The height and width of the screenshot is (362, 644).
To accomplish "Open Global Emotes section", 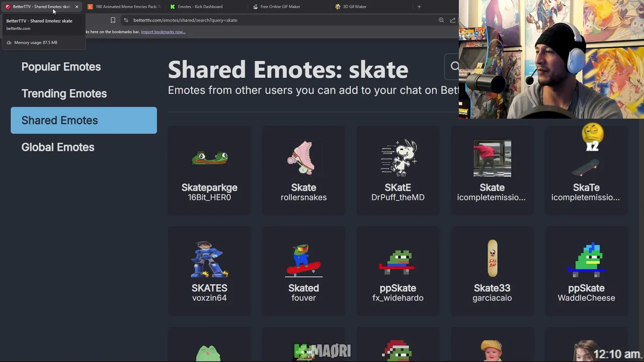I will coord(58,147).
